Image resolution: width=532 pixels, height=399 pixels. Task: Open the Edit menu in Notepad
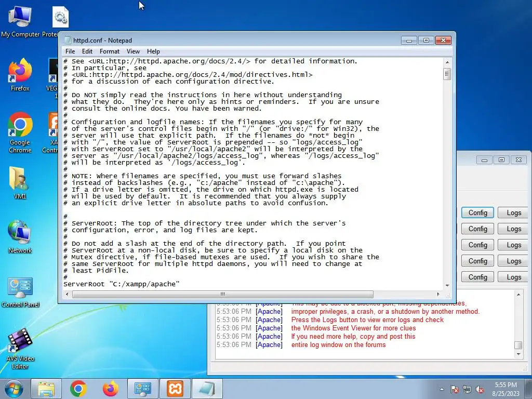[x=87, y=51]
